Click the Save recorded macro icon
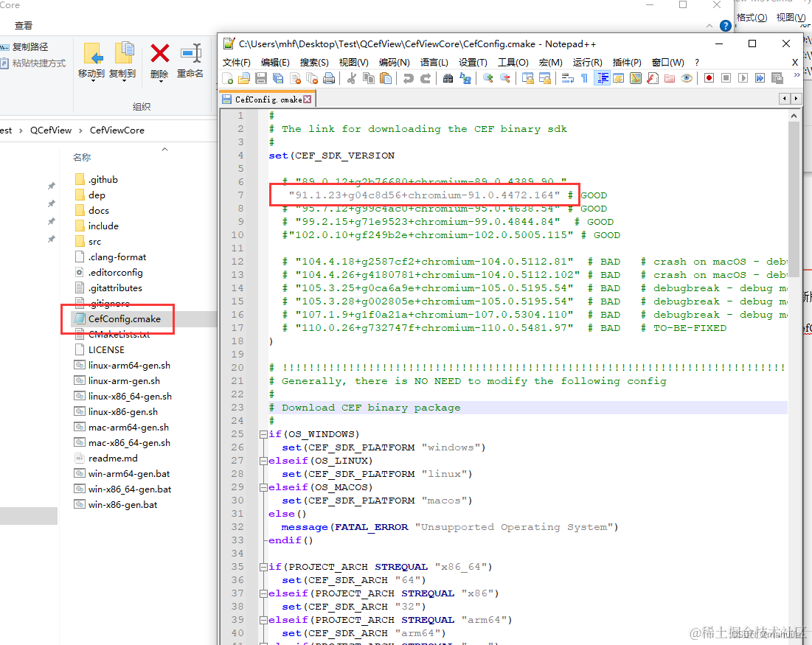 pyautogui.click(x=777, y=78)
